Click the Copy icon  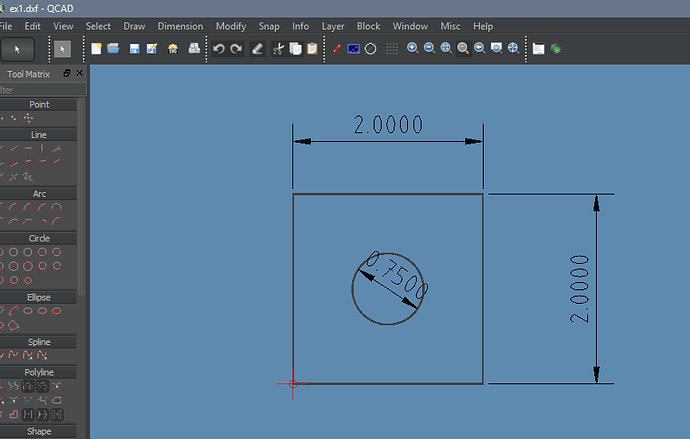pyautogui.click(x=295, y=48)
